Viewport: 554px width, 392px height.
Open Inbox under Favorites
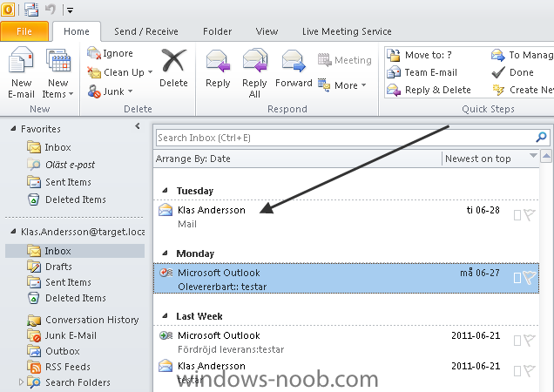(50, 147)
